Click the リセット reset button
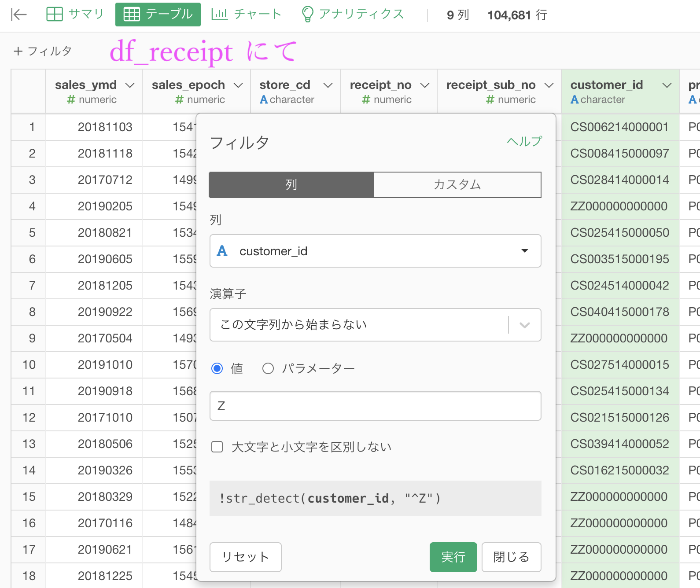Screen dimensions: 700x588 click(246, 557)
